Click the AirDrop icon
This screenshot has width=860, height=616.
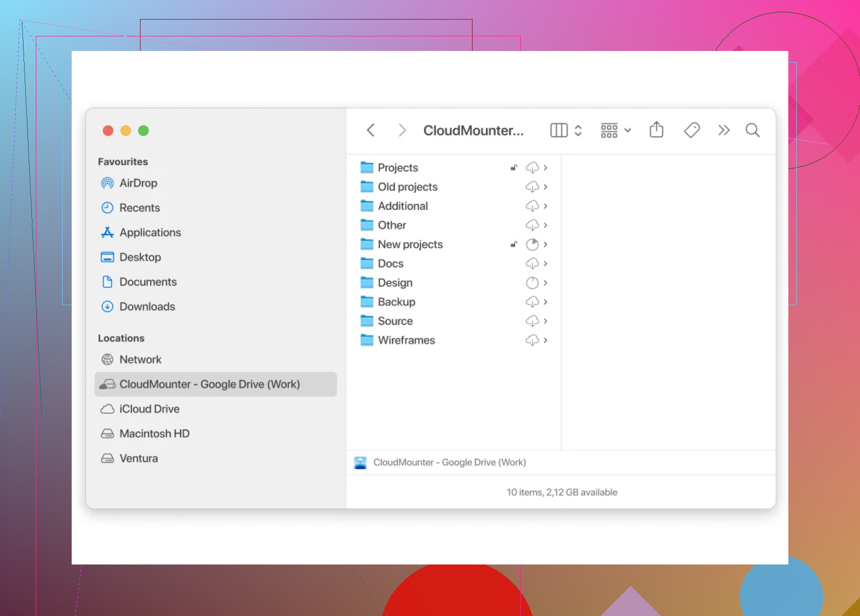107,183
